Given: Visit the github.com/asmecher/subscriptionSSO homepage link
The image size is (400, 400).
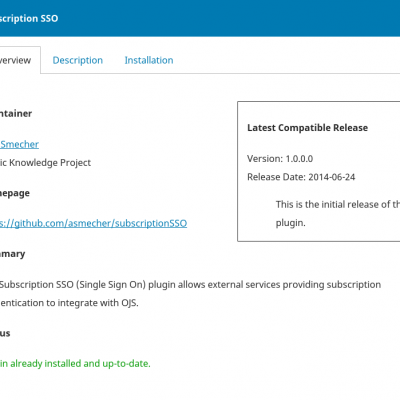Looking at the screenshot, I should [93, 223].
